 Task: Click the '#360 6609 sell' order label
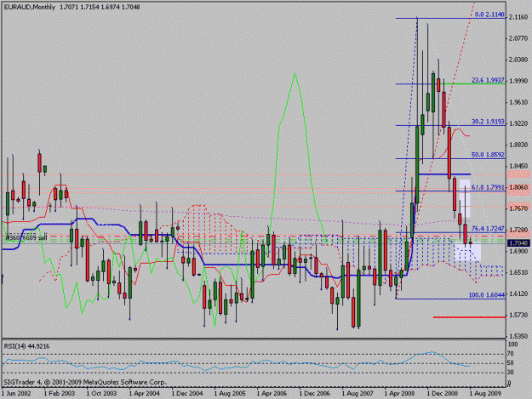point(26,237)
